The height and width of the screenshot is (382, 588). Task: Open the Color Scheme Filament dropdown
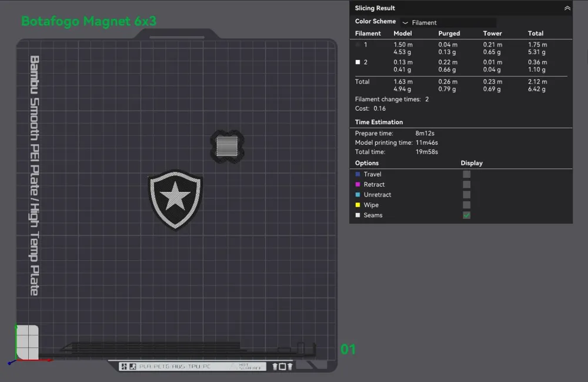[x=448, y=22]
